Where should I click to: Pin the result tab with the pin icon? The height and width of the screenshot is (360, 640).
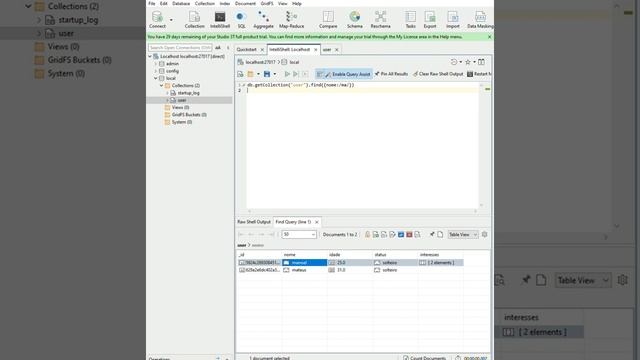point(432,234)
